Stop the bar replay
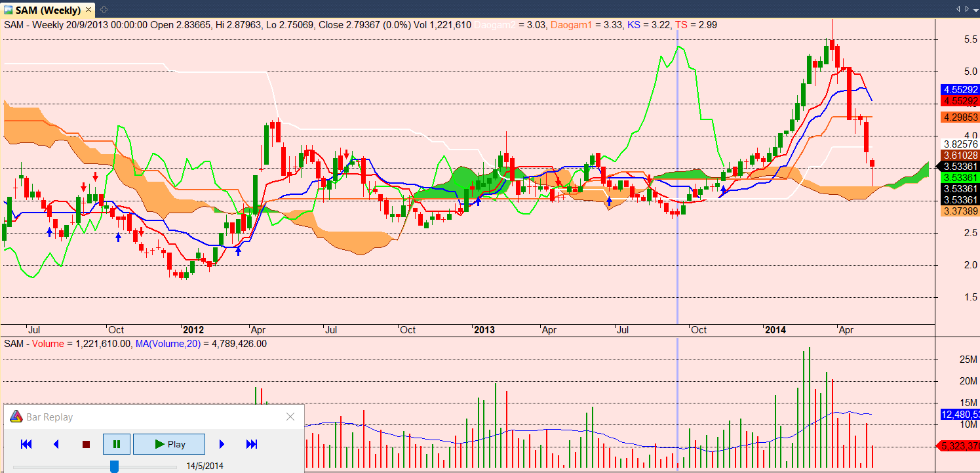The image size is (980, 473). [86, 444]
